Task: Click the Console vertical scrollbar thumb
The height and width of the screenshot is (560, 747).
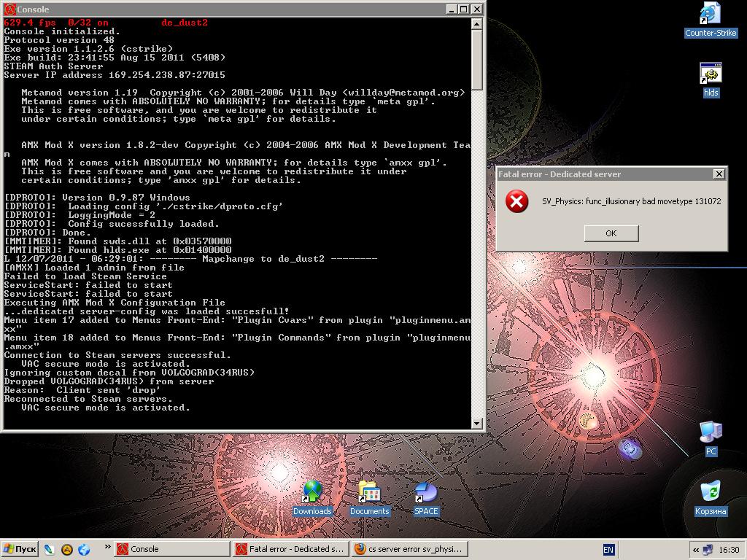Action: 477,60
